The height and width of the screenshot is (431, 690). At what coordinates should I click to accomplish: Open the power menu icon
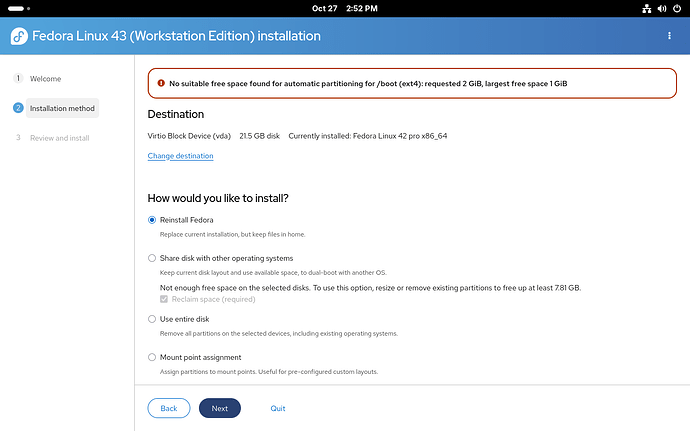[677, 8]
